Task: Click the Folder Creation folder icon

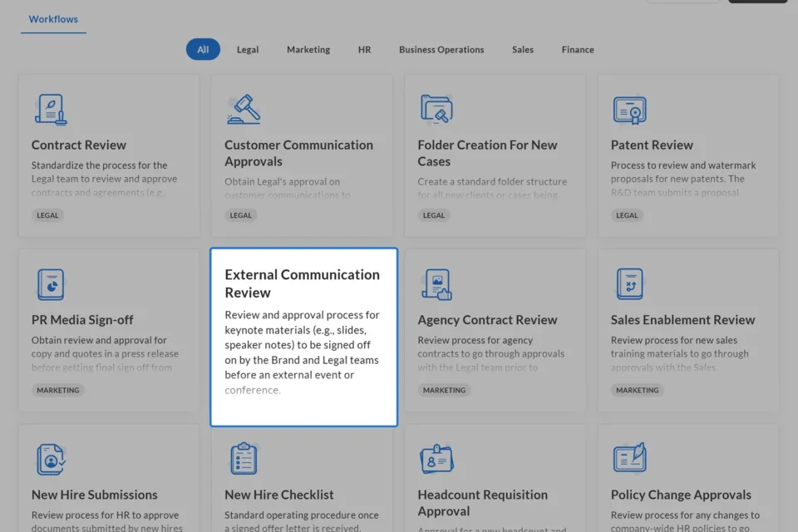Action: [x=436, y=110]
